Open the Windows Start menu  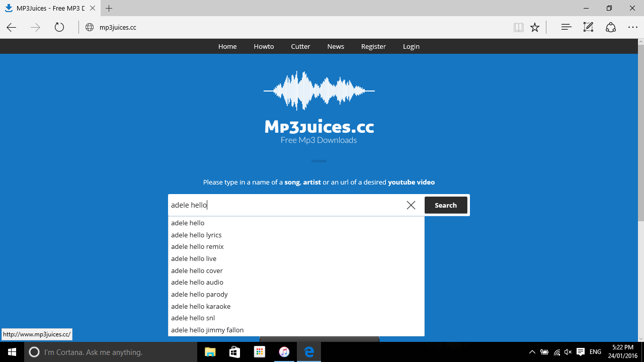[12, 352]
